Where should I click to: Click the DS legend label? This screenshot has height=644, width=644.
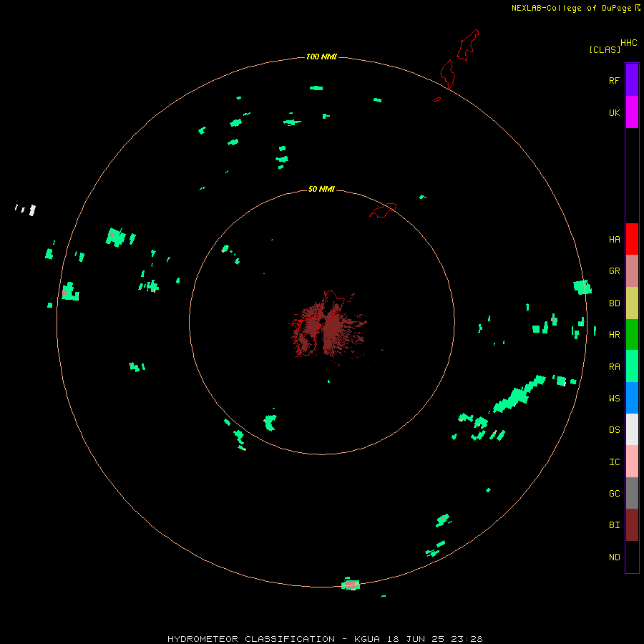pos(614,430)
